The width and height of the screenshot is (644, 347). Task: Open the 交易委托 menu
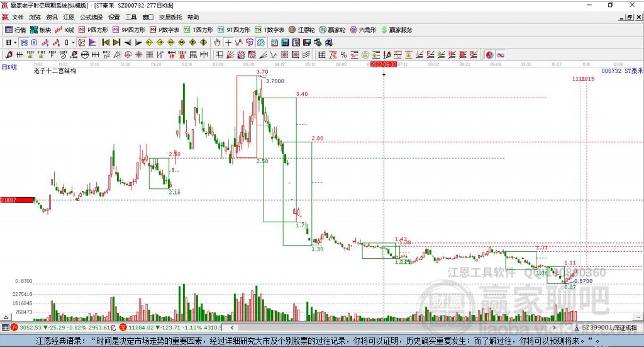pos(170,17)
